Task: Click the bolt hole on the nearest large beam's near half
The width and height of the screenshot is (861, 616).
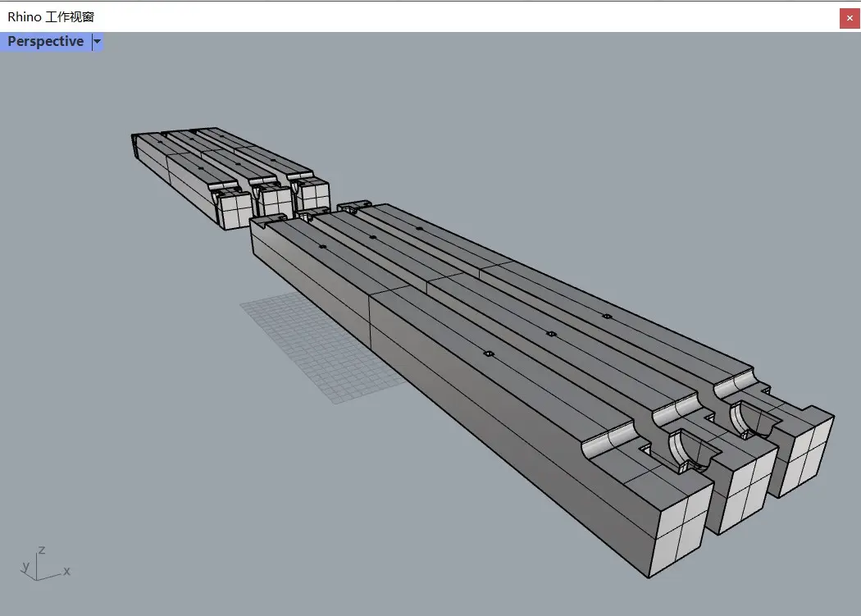Action: point(489,354)
